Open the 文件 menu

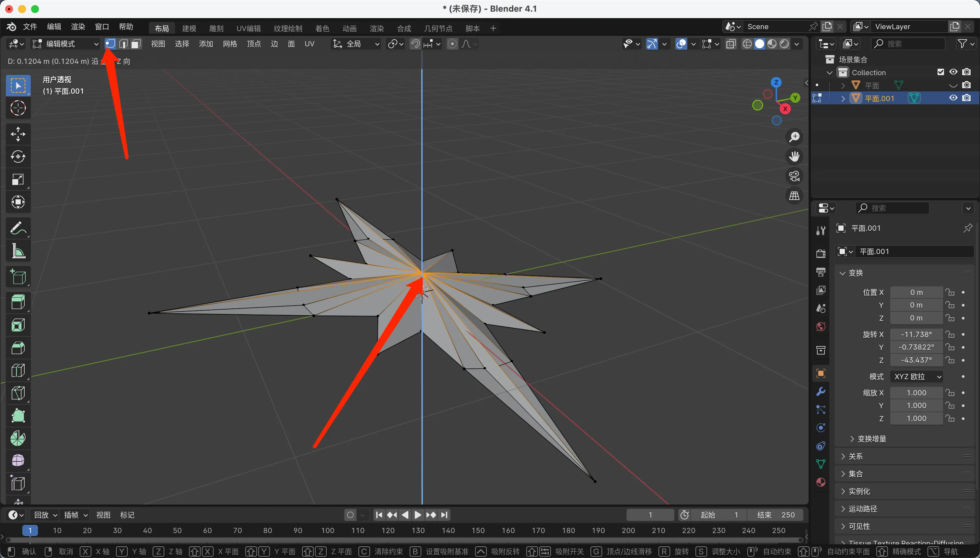30,27
